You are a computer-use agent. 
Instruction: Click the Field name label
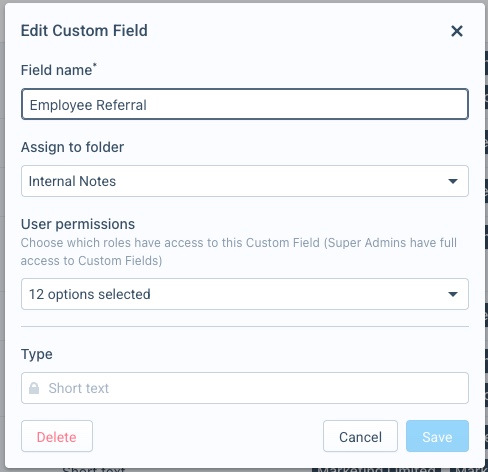(56, 70)
